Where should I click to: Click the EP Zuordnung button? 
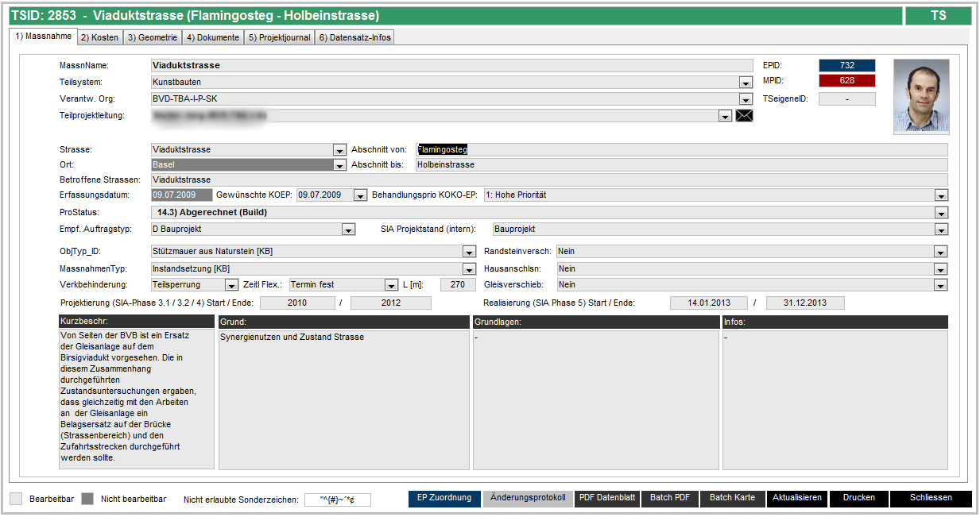pyautogui.click(x=444, y=498)
